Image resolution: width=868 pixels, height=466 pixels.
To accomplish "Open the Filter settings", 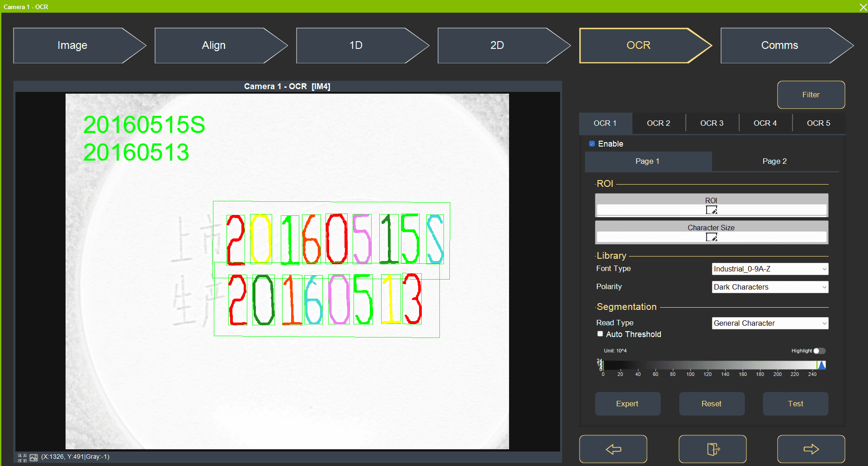I will tap(811, 95).
